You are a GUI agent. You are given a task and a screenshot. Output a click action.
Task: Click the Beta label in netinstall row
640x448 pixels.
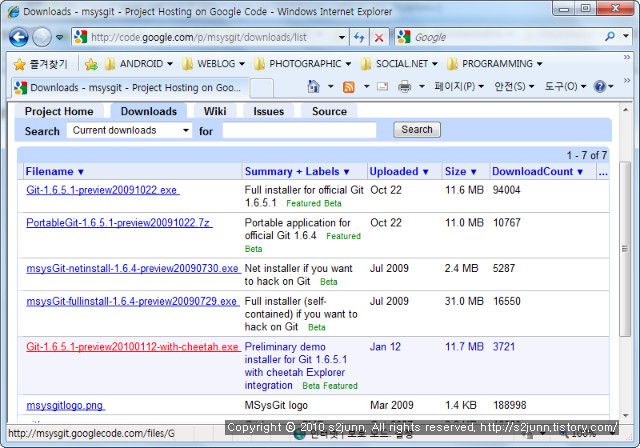(x=329, y=282)
